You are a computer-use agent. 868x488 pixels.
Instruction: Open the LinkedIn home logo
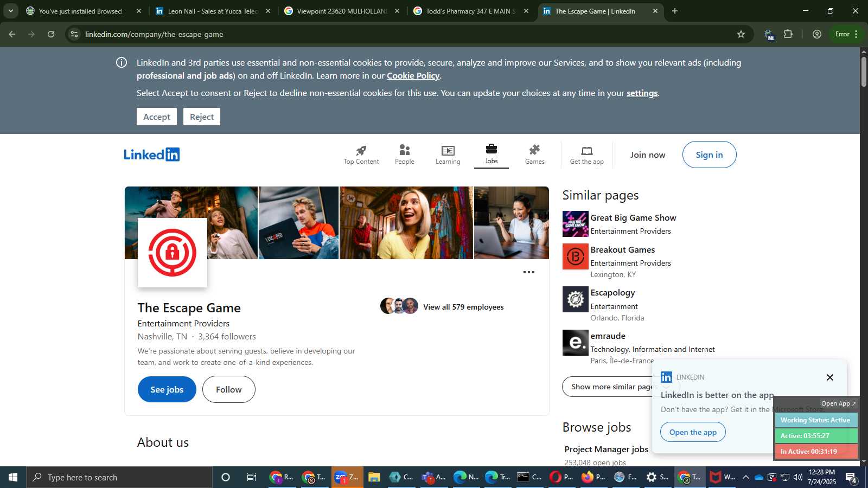[152, 155]
